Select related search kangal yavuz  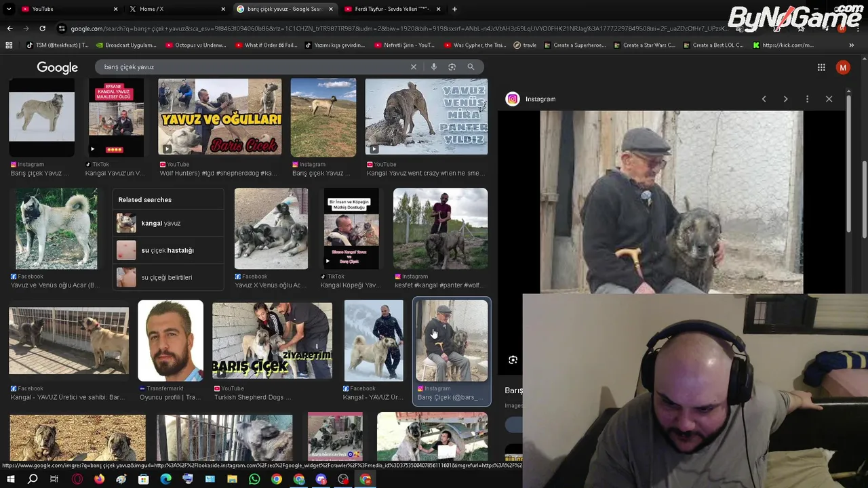tap(168, 223)
